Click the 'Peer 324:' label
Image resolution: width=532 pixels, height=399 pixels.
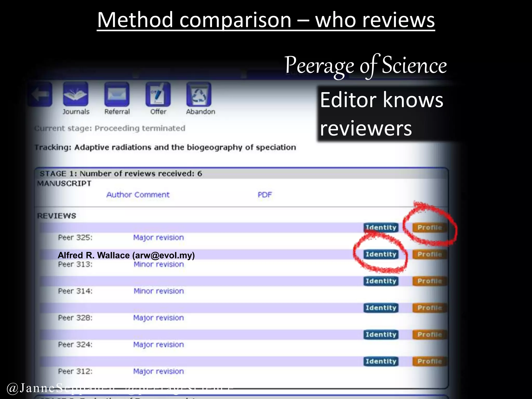pyautogui.click(x=75, y=344)
